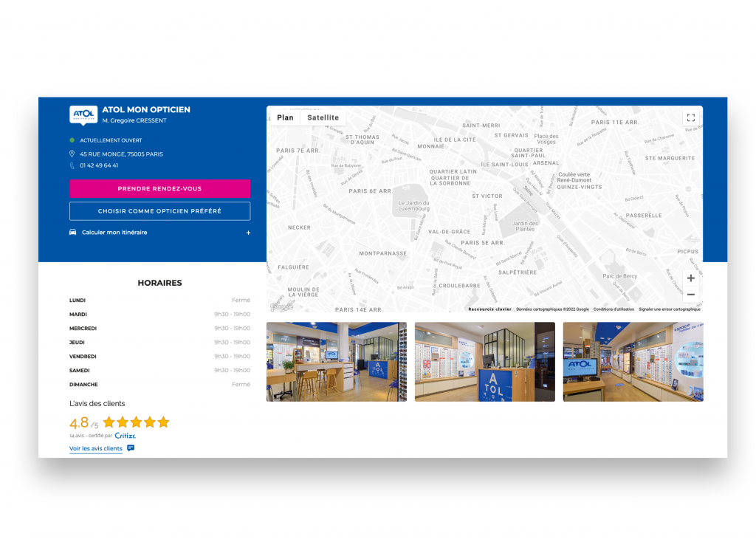The width and height of the screenshot is (756, 542).
Task: Click the JEUDI row label
Action: 77,343
